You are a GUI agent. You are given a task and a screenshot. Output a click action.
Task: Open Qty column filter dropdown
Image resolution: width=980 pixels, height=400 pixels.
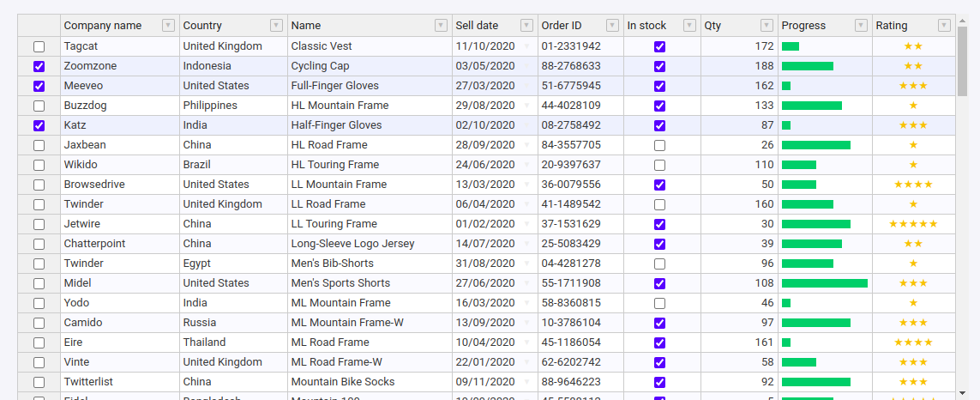point(767,26)
